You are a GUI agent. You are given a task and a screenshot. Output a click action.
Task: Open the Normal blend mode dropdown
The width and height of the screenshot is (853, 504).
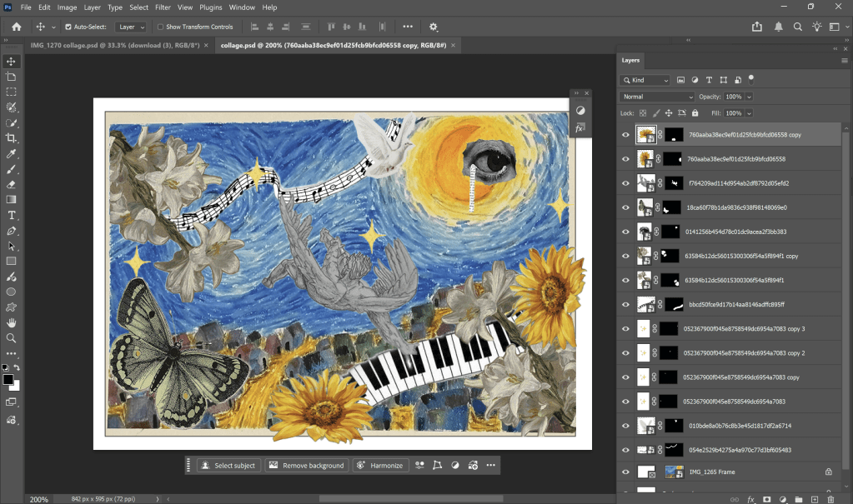pos(657,97)
